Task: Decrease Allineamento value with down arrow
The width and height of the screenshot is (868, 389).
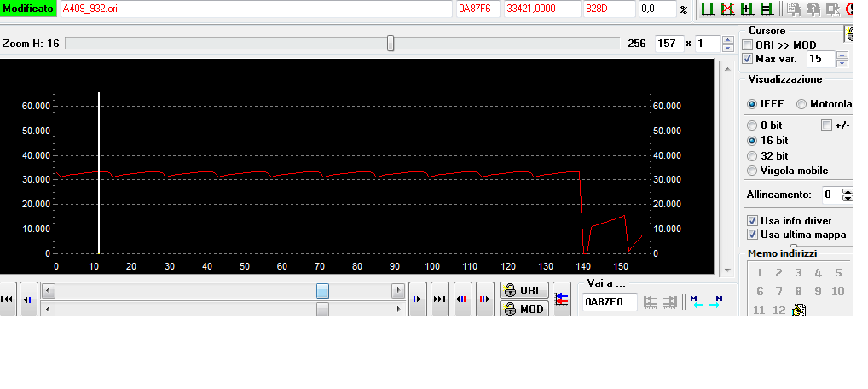Action: (848, 199)
